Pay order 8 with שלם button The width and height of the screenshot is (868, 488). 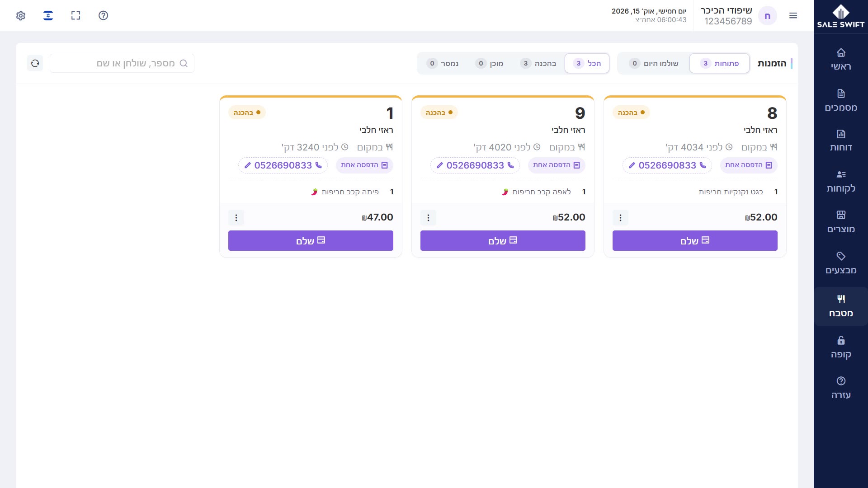[x=695, y=241]
